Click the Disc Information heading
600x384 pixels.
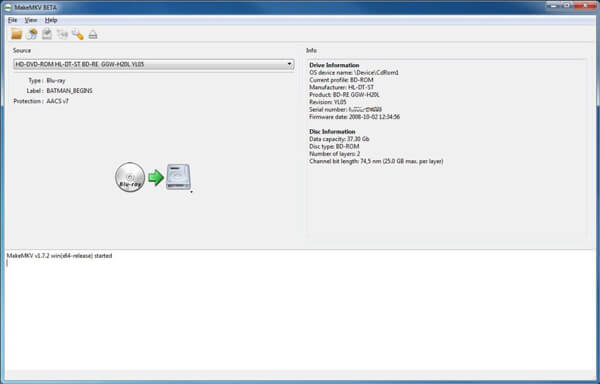pos(332,132)
